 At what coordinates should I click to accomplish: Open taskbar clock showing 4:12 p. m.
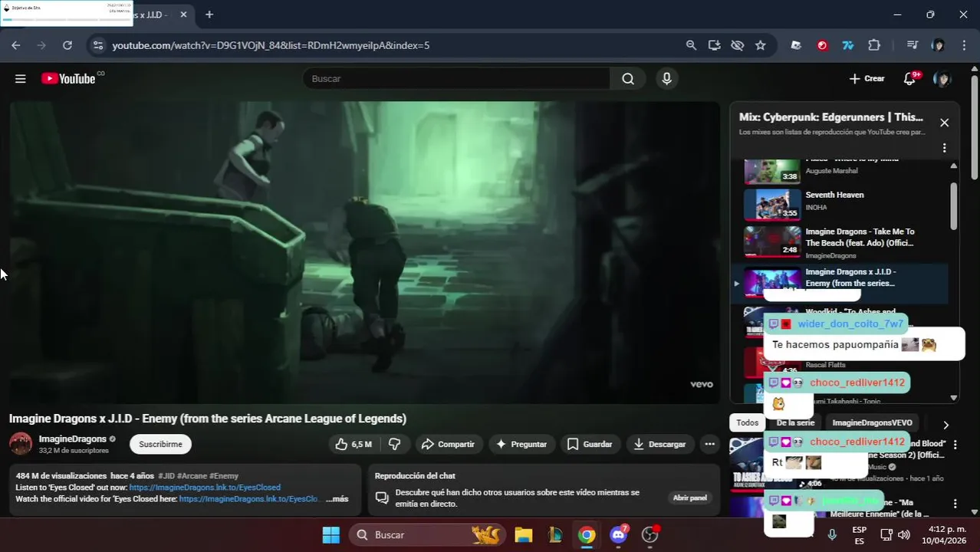pos(943,534)
